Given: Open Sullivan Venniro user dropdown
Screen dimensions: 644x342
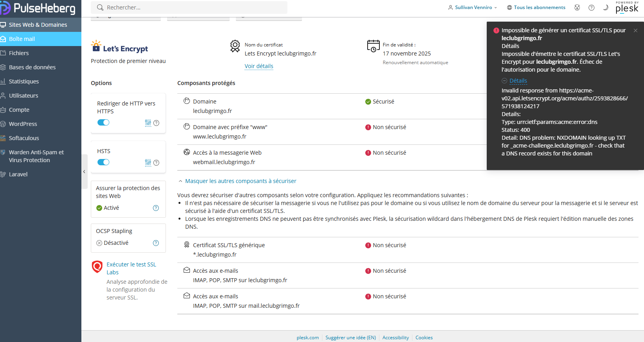Looking at the screenshot, I should [x=473, y=7].
